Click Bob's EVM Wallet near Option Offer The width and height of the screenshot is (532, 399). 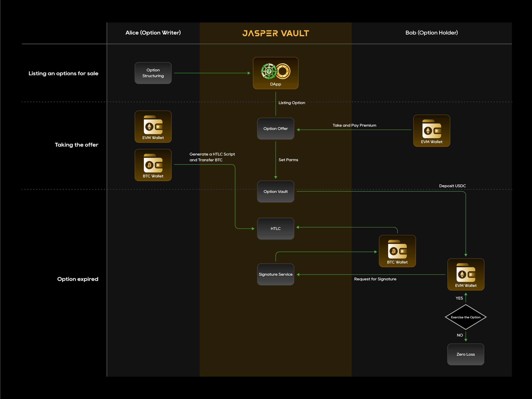(432, 131)
